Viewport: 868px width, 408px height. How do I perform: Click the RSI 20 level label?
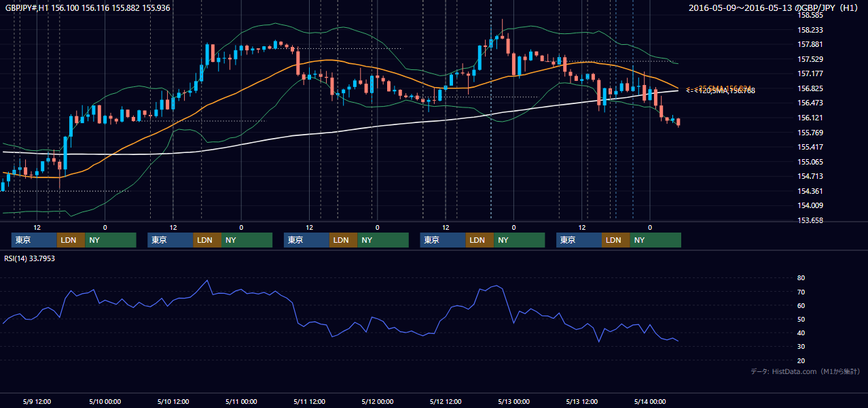point(801,361)
